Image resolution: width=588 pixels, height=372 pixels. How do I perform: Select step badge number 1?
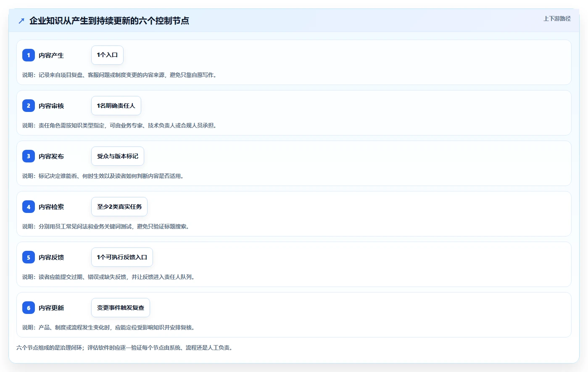(29, 55)
